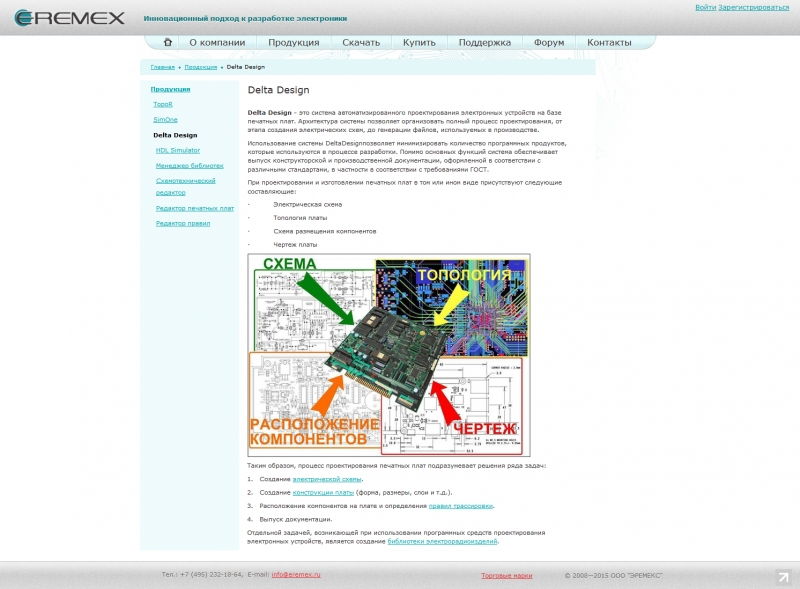Click the 'Чертеж платы' list item
The image size is (800, 589).
click(295, 244)
